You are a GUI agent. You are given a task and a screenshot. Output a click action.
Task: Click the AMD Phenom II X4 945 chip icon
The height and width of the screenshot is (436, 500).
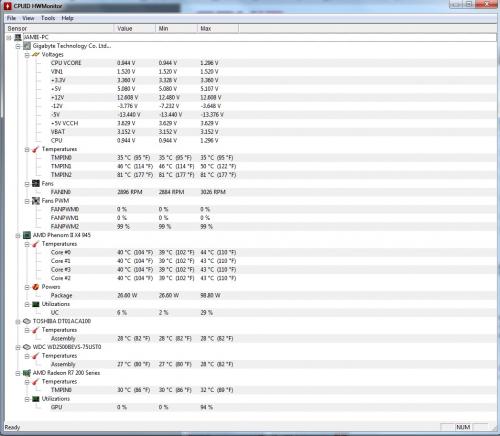tap(27, 235)
